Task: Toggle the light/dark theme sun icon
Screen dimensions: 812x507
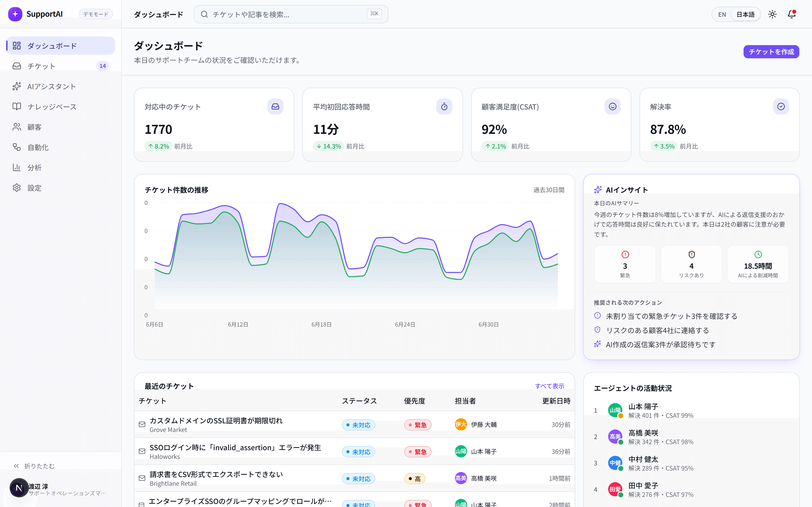Action: (x=772, y=14)
